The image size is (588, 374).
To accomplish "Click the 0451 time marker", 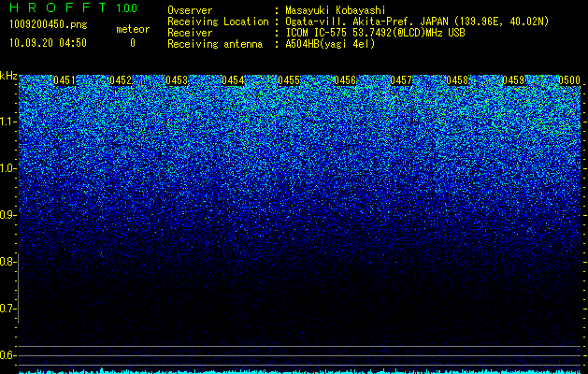I will point(65,80).
